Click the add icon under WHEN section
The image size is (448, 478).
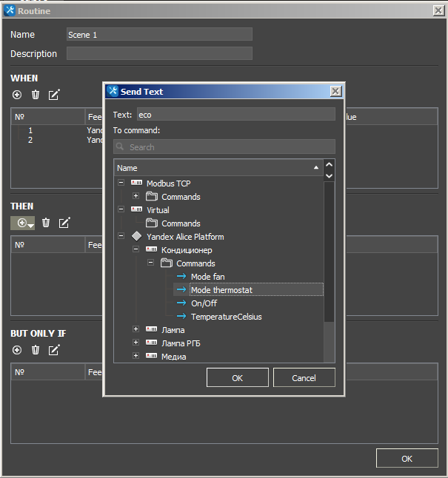(17, 95)
